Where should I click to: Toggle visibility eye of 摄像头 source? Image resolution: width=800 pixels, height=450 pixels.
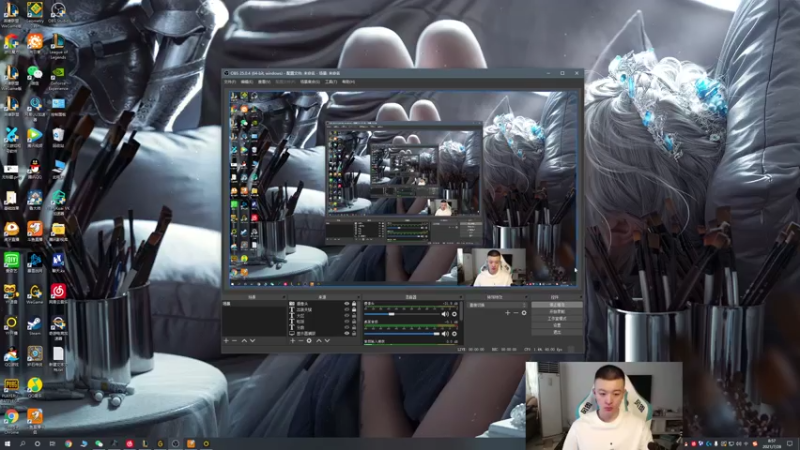pyautogui.click(x=346, y=304)
